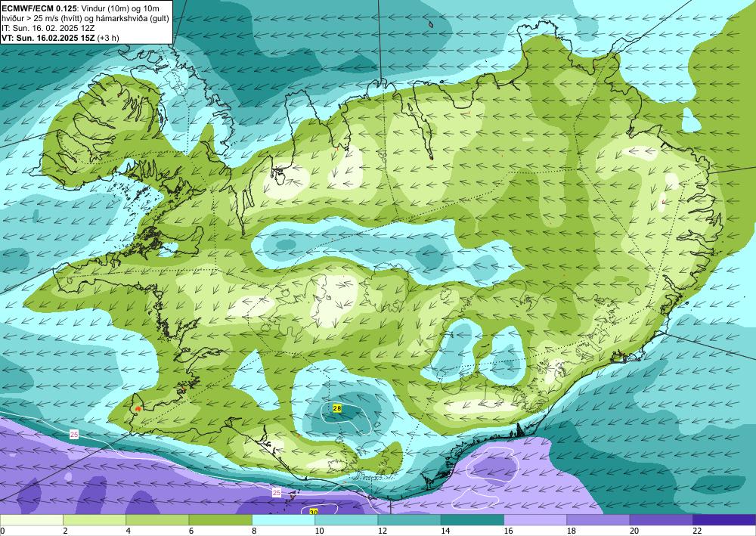756x536 pixels.
Task: Click the legend scale value 22
Action: (x=698, y=531)
